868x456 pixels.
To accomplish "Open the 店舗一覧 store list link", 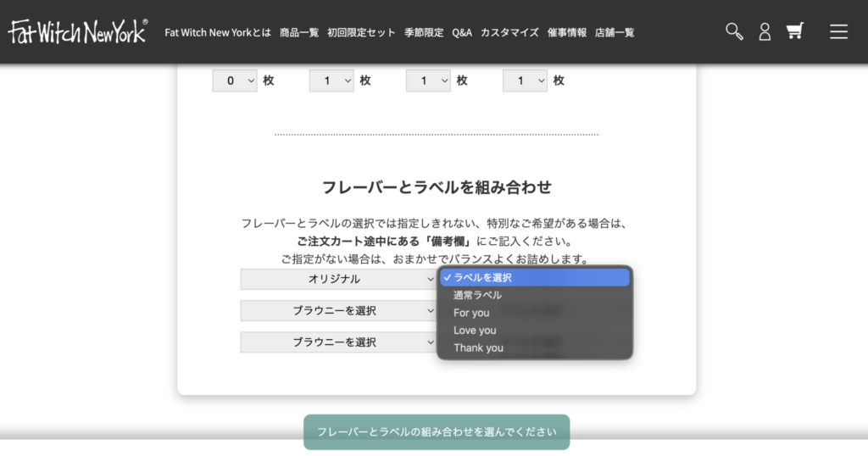I will click(615, 32).
